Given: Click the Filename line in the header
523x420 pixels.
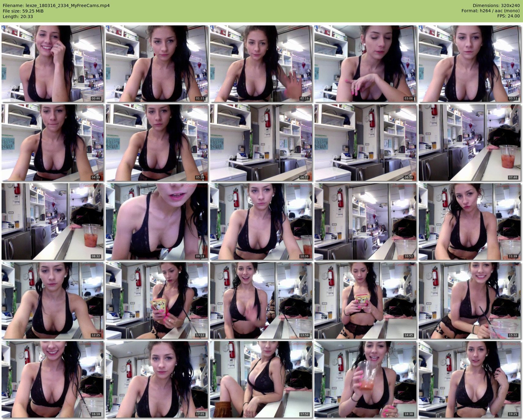Looking at the screenshot, I should point(56,6).
